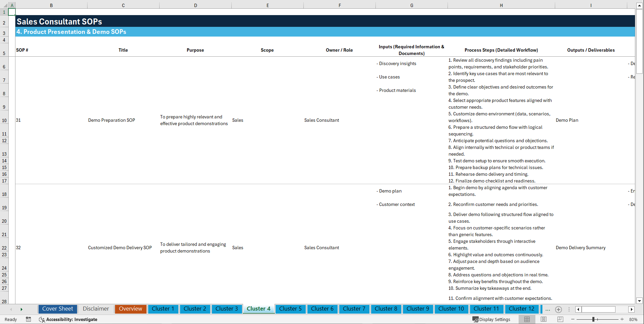
Task: Click the next-sheet green arrow
Action: (x=21, y=309)
